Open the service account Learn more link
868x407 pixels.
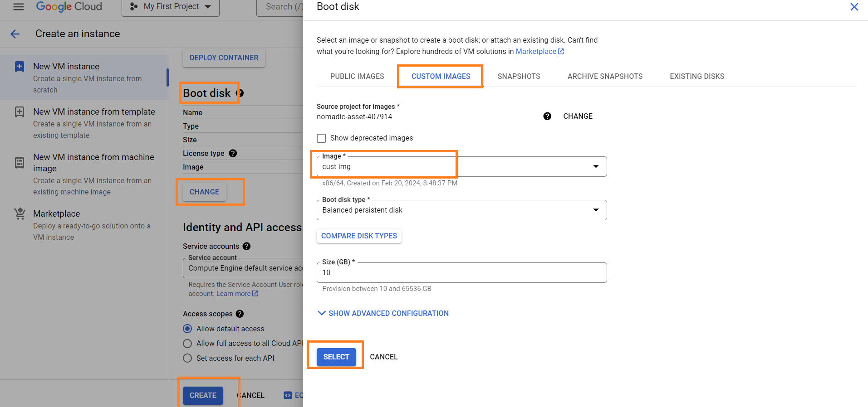[237, 294]
